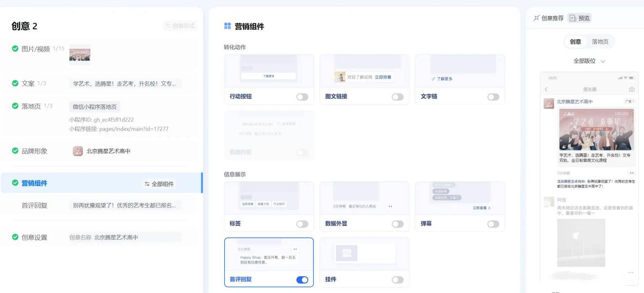Click the 北京腾星艺术高中 brand logo icon
Screen dimensions: 644x293
78,151
